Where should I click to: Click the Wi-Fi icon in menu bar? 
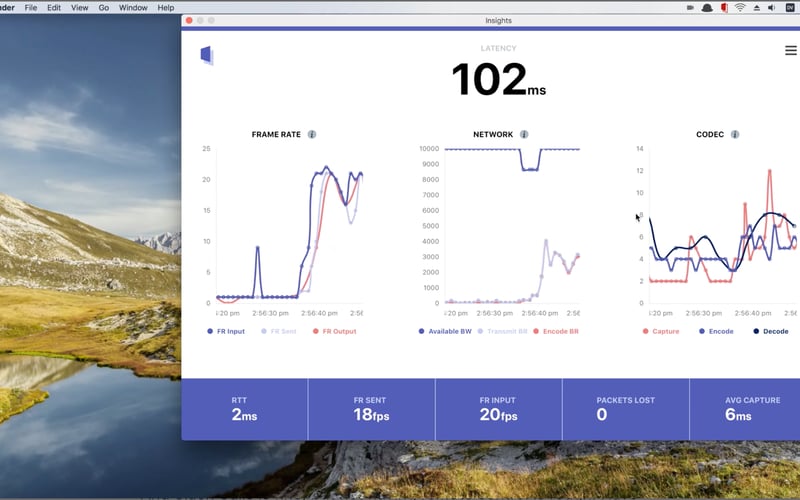pos(740,8)
